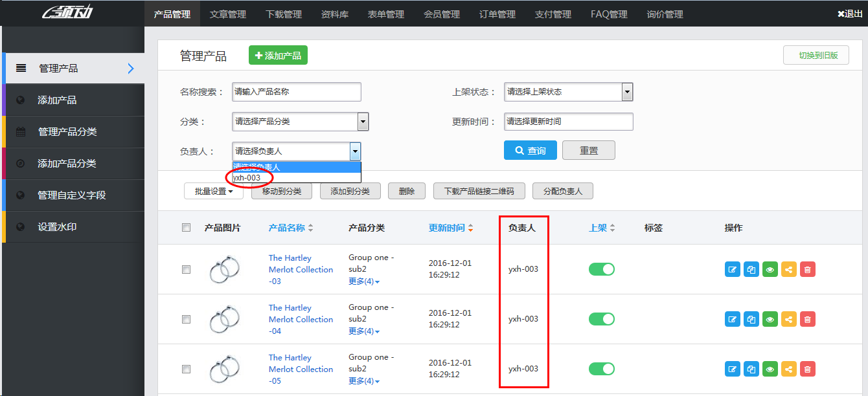Click the green 添加产品 plus button

pos(277,55)
